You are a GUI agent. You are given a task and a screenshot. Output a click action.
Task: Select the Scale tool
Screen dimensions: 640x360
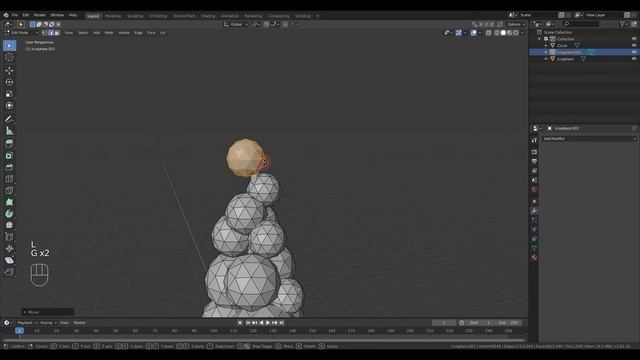pos(9,94)
